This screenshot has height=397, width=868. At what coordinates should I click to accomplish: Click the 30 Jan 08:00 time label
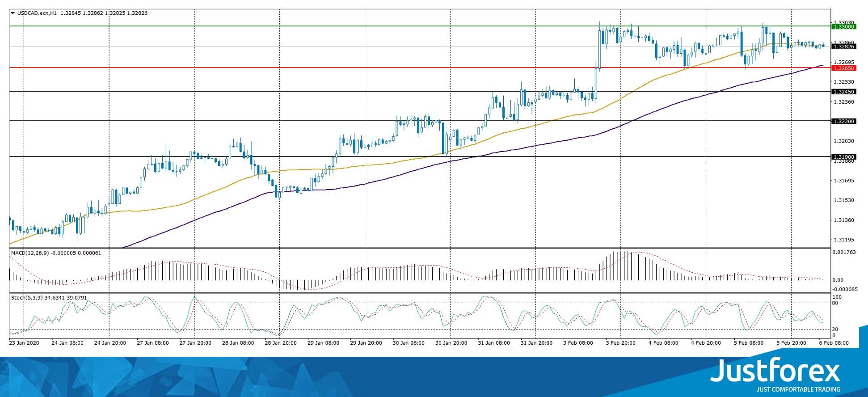point(409,343)
